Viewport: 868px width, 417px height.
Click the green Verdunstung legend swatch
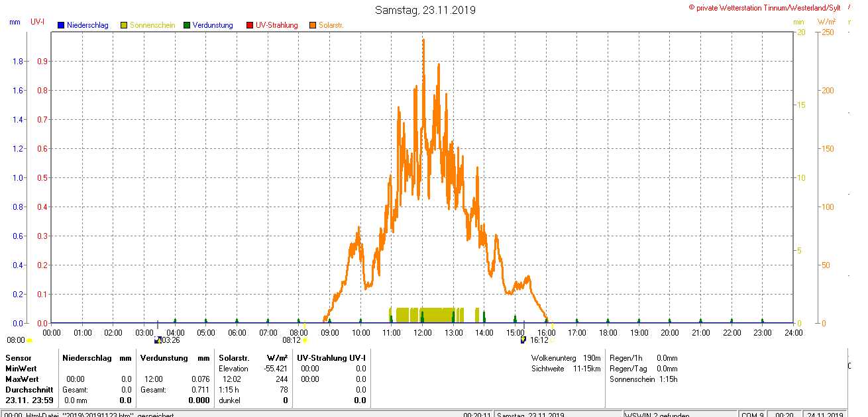[187, 25]
